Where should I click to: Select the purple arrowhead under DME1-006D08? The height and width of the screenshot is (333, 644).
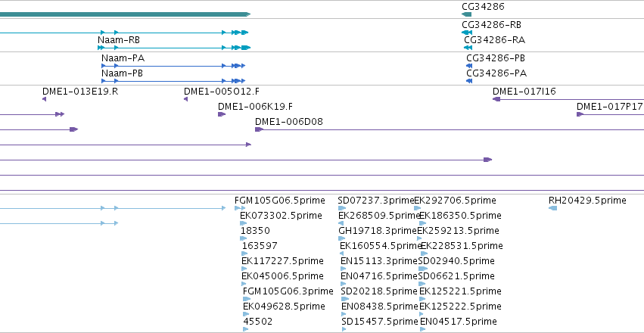point(259,129)
